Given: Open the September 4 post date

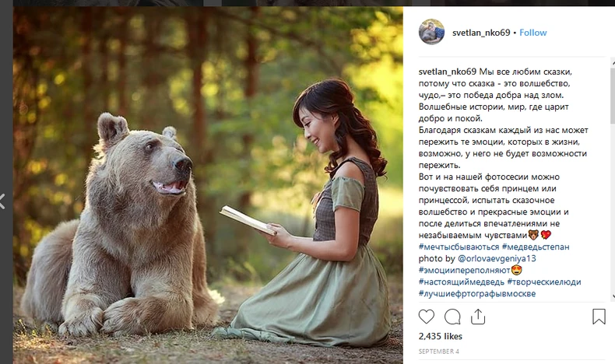Looking at the screenshot, I should click(438, 352).
